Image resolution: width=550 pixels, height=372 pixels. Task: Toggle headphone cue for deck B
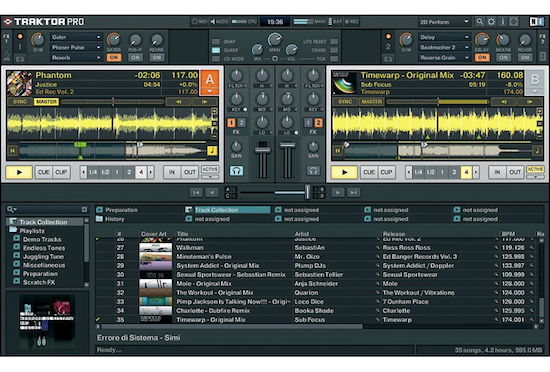[313, 171]
